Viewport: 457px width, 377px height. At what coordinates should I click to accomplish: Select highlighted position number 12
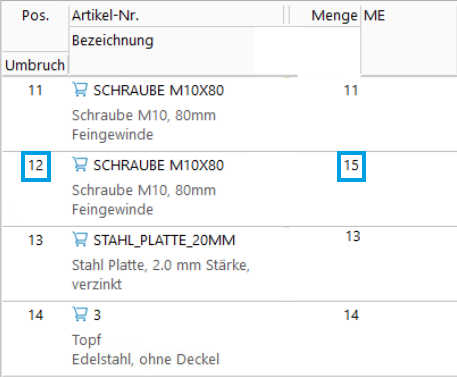pyautogui.click(x=36, y=166)
